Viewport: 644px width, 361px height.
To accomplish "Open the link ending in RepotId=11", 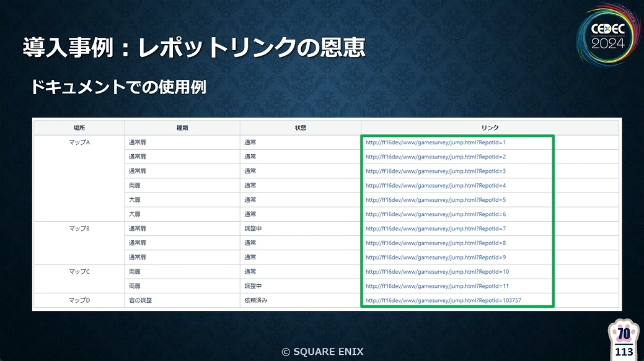I will click(x=437, y=286).
